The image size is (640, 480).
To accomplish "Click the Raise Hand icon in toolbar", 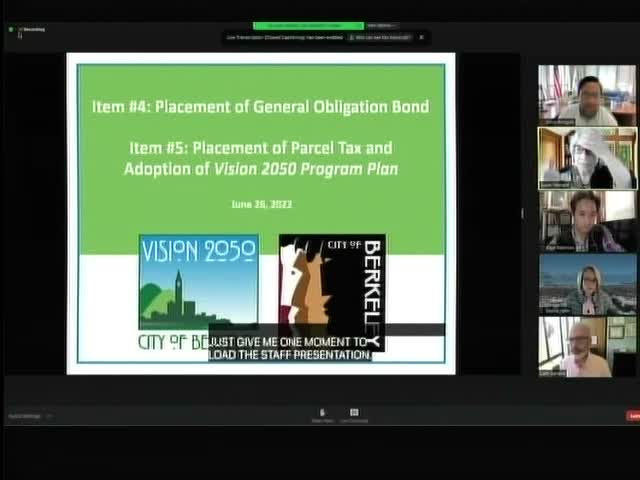I will [322, 415].
